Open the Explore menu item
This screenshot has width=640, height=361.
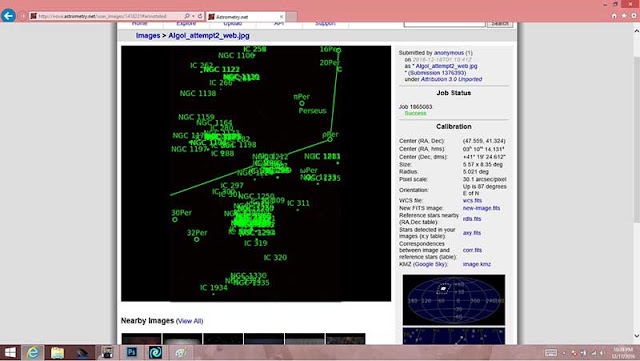(186, 24)
